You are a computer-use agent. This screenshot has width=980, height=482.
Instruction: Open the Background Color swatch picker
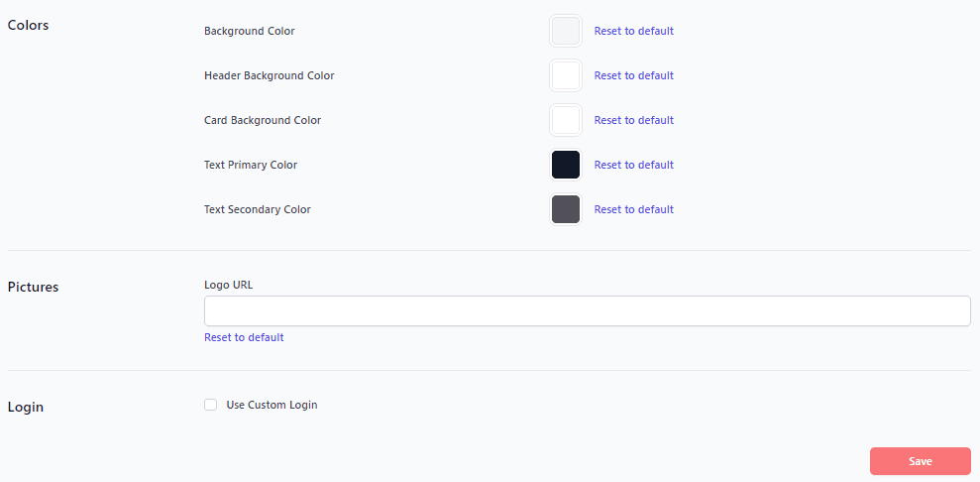pyautogui.click(x=565, y=31)
